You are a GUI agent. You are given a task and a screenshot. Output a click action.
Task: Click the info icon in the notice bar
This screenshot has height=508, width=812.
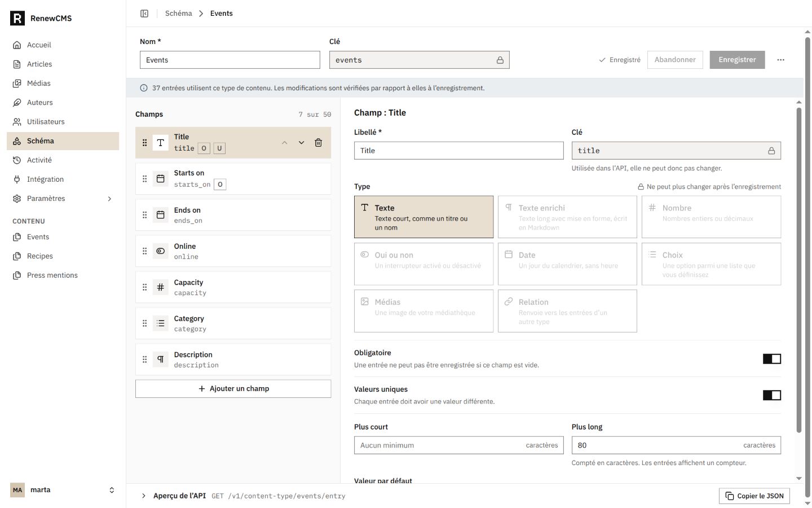pyautogui.click(x=143, y=88)
